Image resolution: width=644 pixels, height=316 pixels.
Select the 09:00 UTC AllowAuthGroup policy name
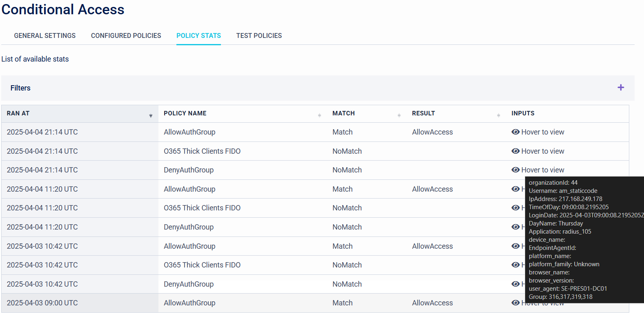pyautogui.click(x=189, y=303)
